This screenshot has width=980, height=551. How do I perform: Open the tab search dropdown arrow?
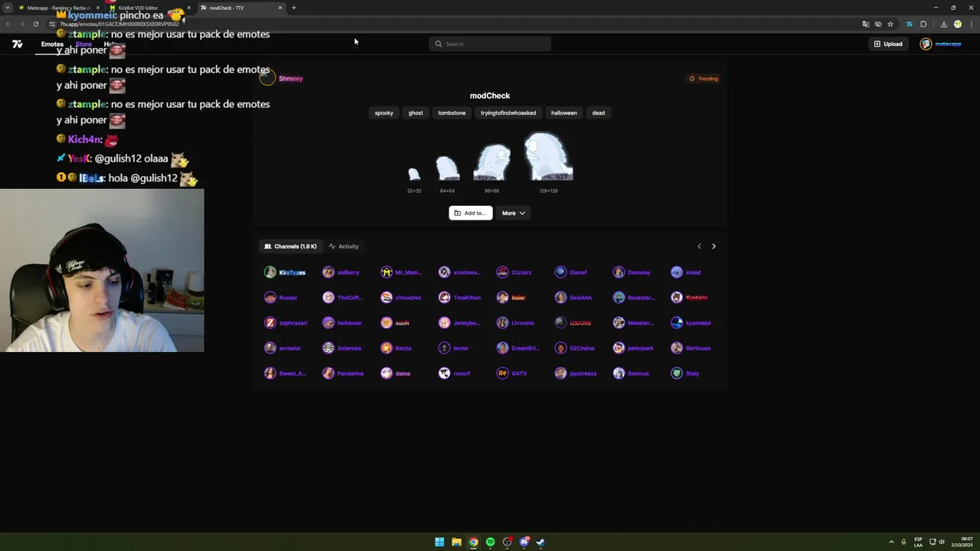pos(8,8)
